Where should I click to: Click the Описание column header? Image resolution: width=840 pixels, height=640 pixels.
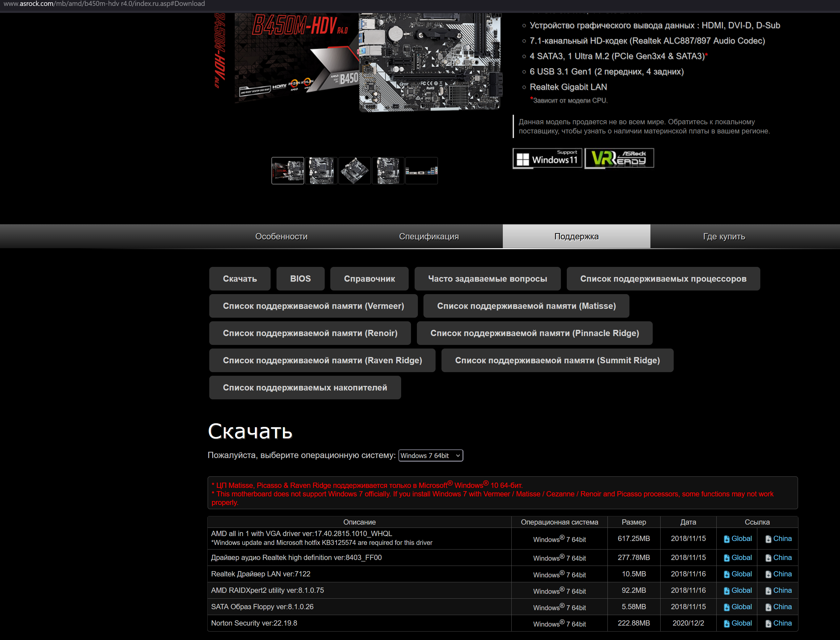(359, 522)
